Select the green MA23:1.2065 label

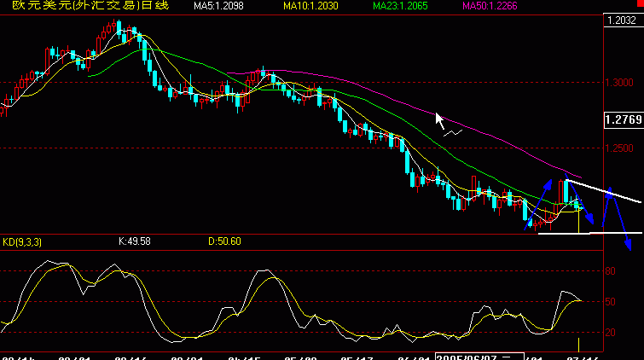click(400, 6)
